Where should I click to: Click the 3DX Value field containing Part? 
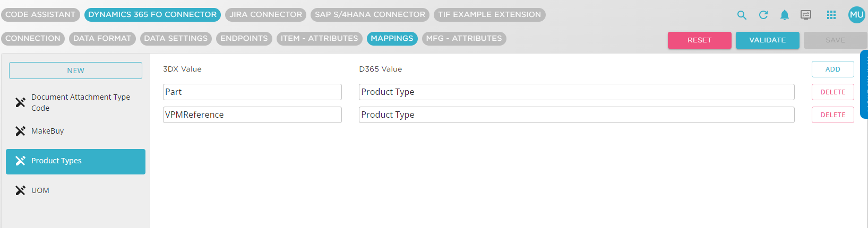(x=252, y=92)
